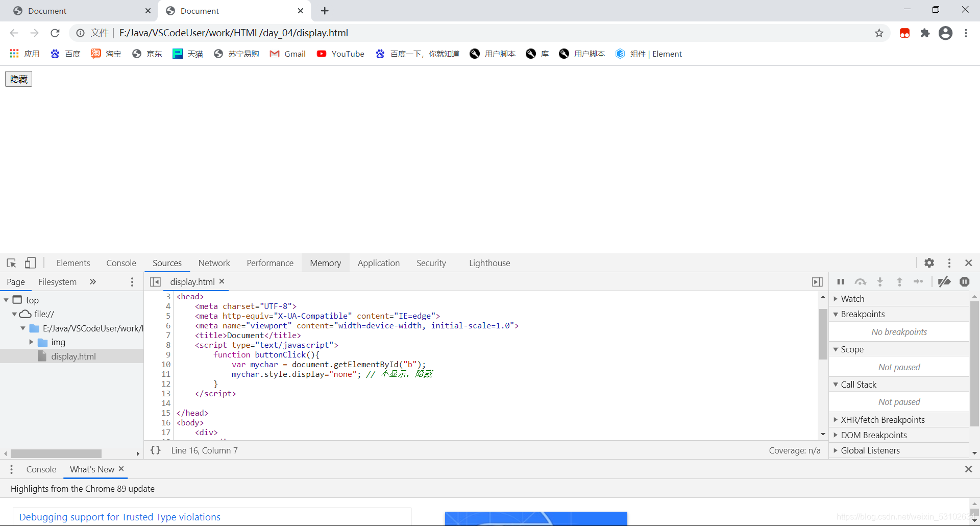
Task: Open the Chrome profile avatar
Action: [945, 33]
